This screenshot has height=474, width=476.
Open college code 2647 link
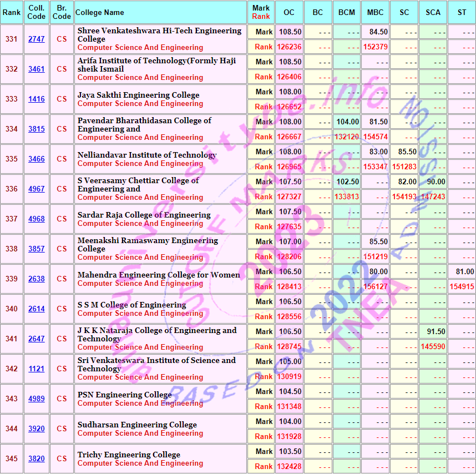(x=37, y=339)
